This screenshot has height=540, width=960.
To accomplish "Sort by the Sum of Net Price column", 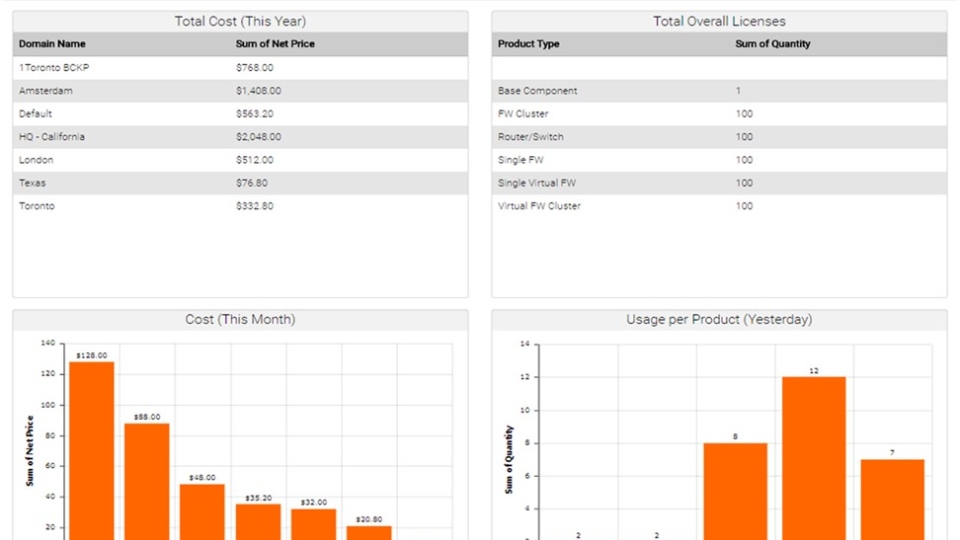I will [x=275, y=44].
